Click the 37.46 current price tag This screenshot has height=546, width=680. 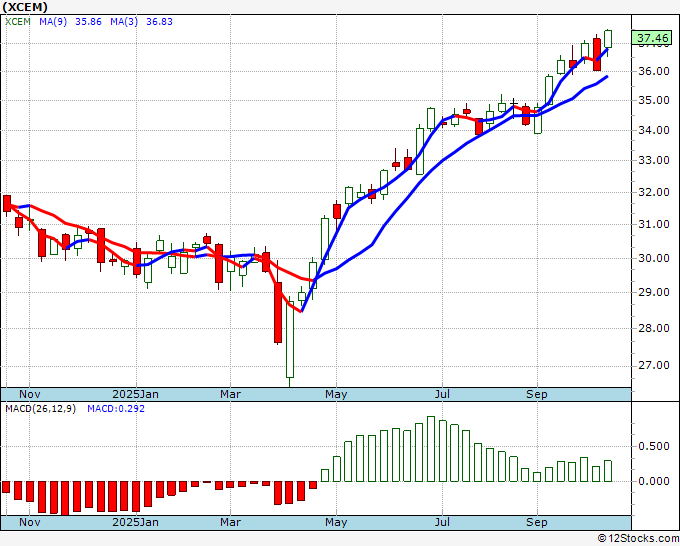pos(653,38)
